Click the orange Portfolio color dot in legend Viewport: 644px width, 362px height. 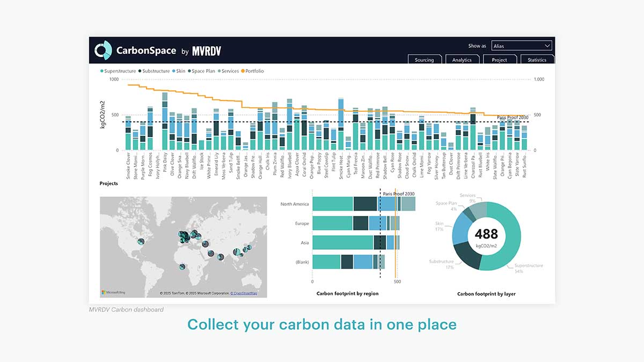click(x=243, y=71)
